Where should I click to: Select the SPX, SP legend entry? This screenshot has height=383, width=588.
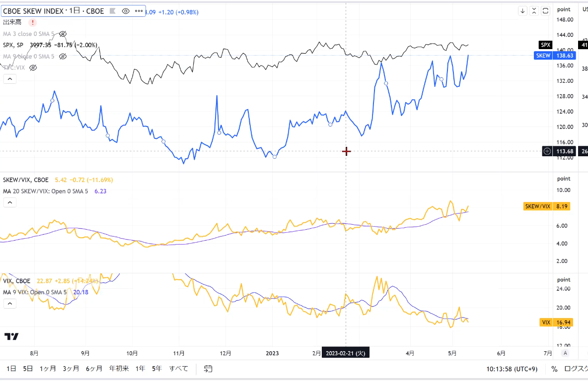point(13,45)
